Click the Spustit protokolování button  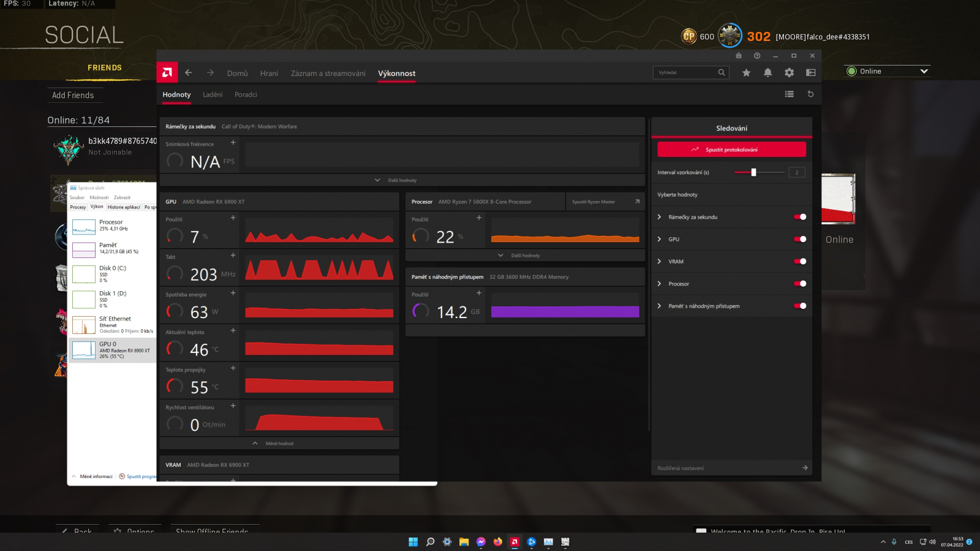731,150
